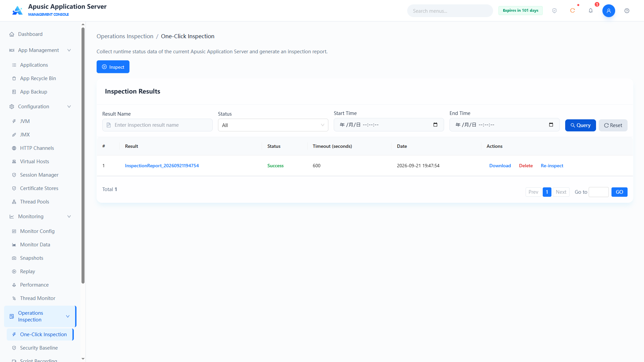Viewport: 644px width, 362px height.
Task: Open the Virtual Hosts page
Action: coord(40,162)
